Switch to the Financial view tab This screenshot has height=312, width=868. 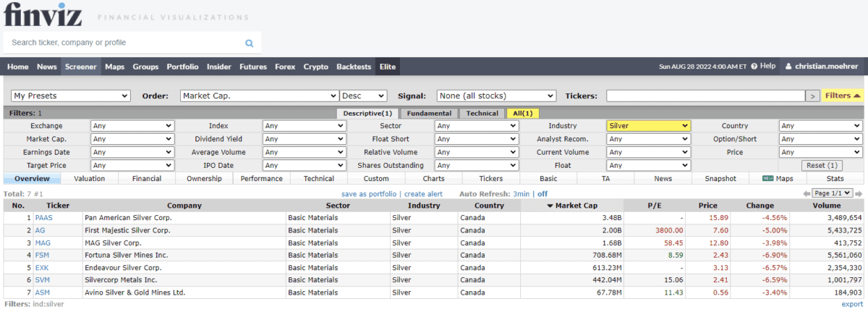[x=147, y=178]
